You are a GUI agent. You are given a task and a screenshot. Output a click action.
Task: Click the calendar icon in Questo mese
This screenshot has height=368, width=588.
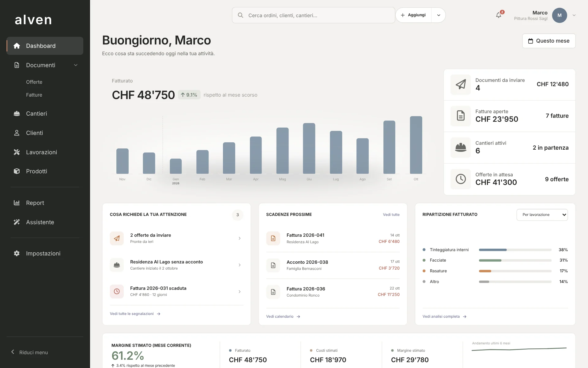pyautogui.click(x=531, y=41)
